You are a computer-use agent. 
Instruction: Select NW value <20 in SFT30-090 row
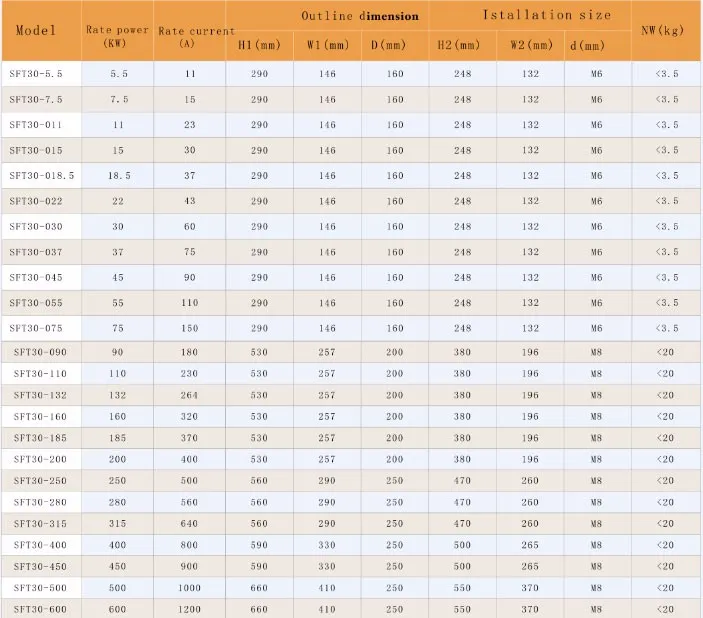(665, 352)
